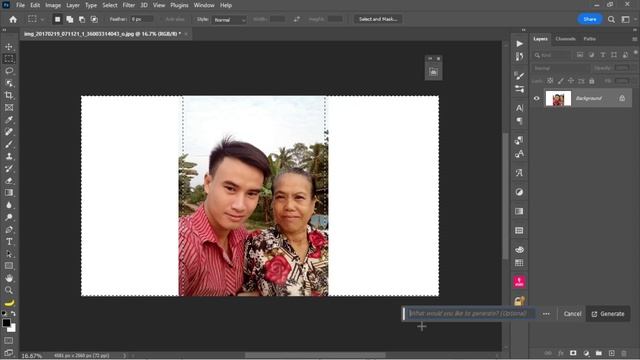
Task: Select the Eraser tool
Action: click(9, 181)
